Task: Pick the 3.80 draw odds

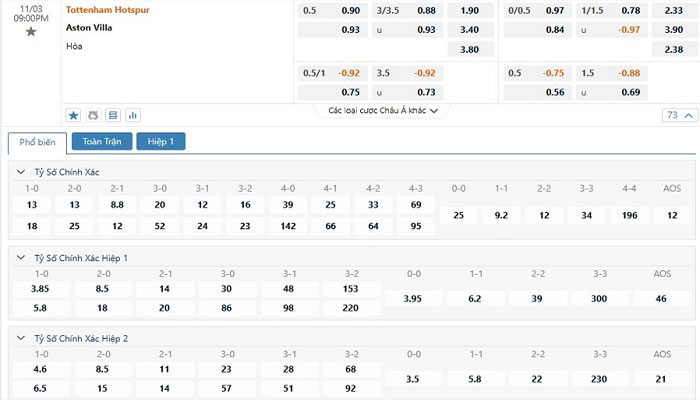Action: (x=469, y=49)
